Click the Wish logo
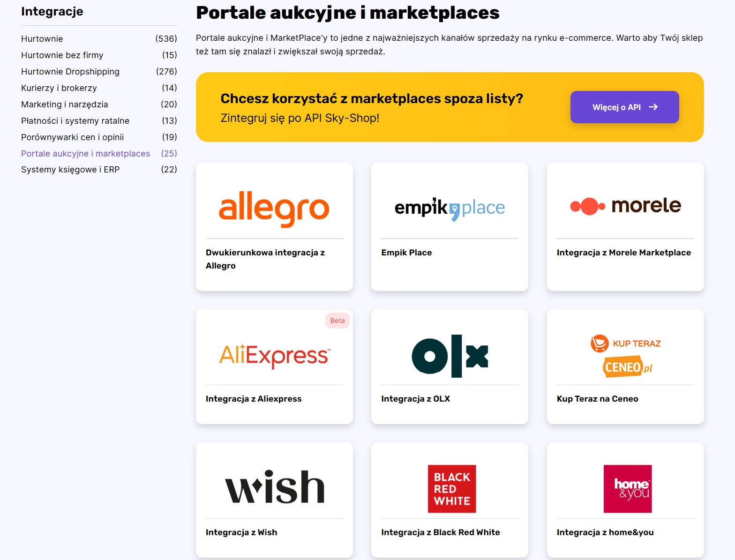Image resolution: width=735 pixels, height=560 pixels. pos(274,487)
